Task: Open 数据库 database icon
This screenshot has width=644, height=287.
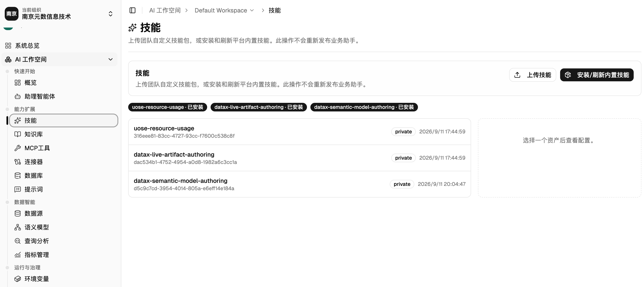Action: (x=17, y=176)
